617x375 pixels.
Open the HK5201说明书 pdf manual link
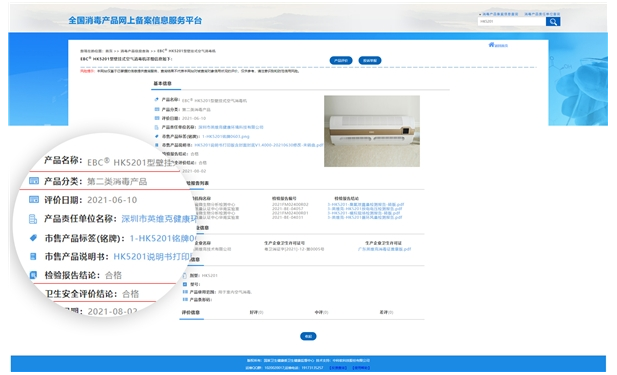259,145
